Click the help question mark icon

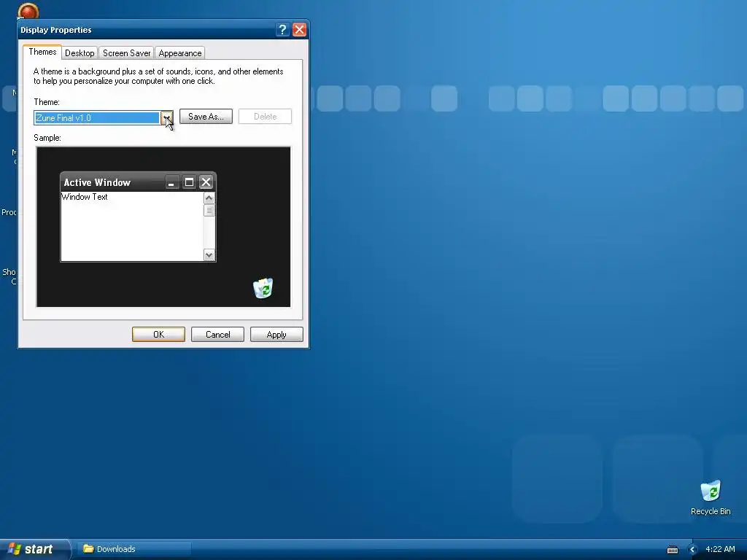point(282,29)
